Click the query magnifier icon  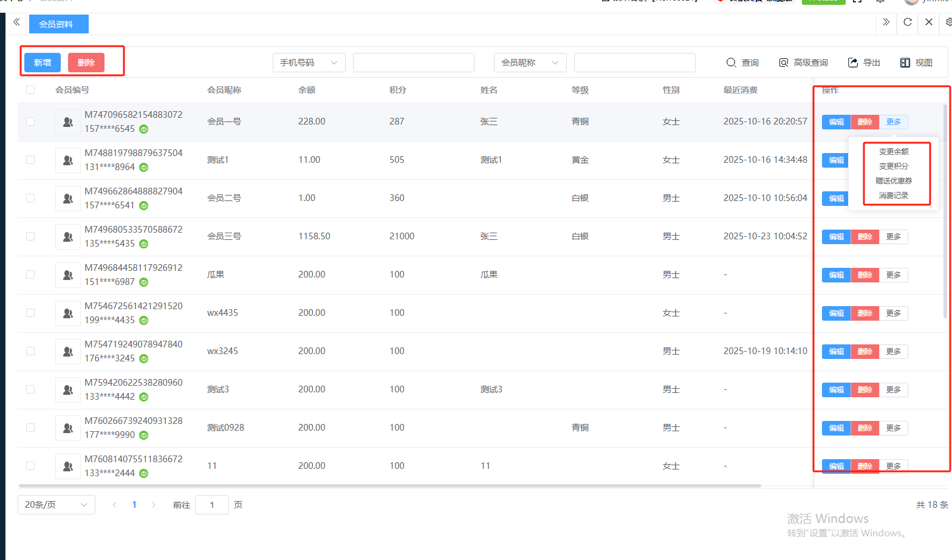[x=731, y=63]
